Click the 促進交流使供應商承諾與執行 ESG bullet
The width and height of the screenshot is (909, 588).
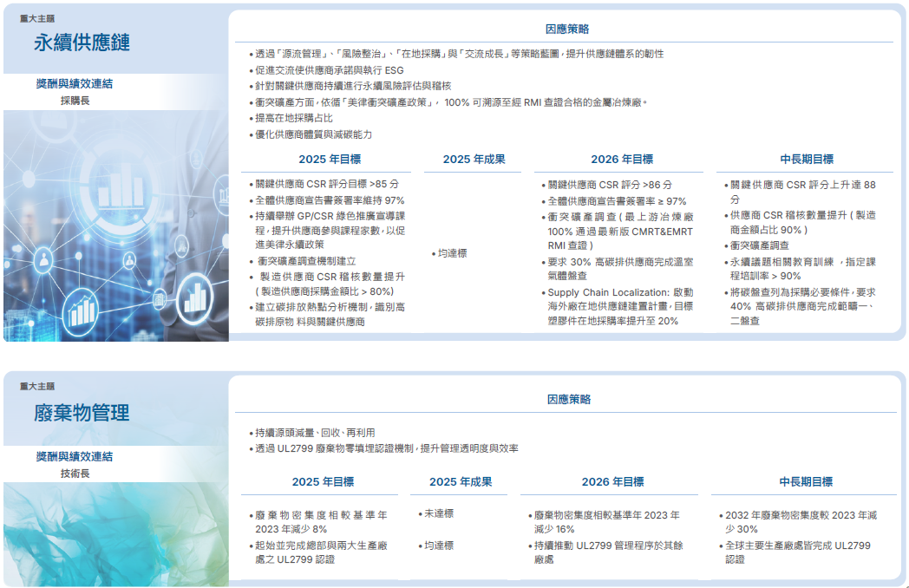pyautogui.click(x=326, y=70)
